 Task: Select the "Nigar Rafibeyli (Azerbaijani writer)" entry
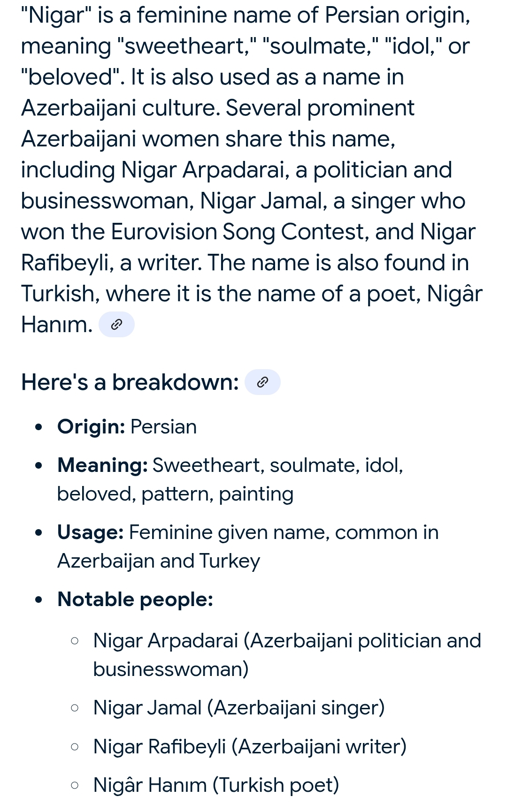pos(250,747)
